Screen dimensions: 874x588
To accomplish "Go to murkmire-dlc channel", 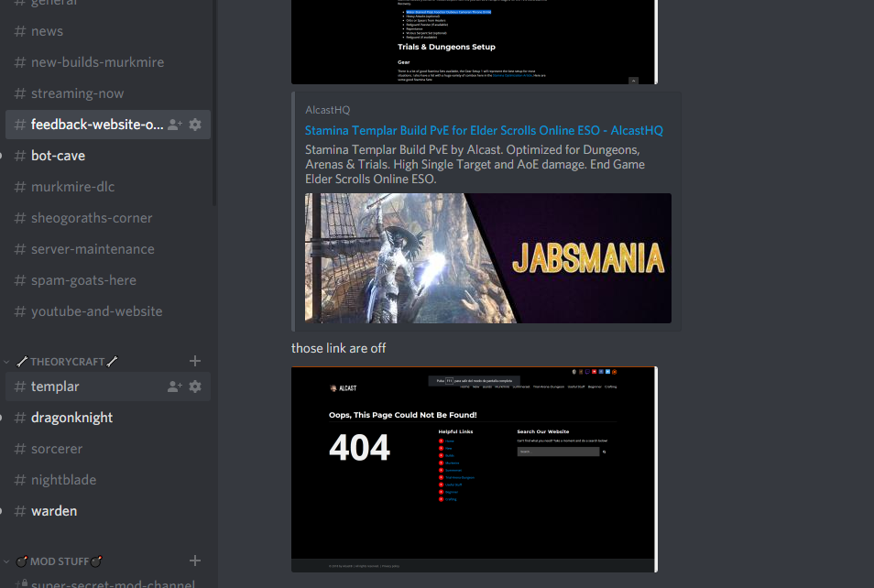I will click(x=108, y=187).
